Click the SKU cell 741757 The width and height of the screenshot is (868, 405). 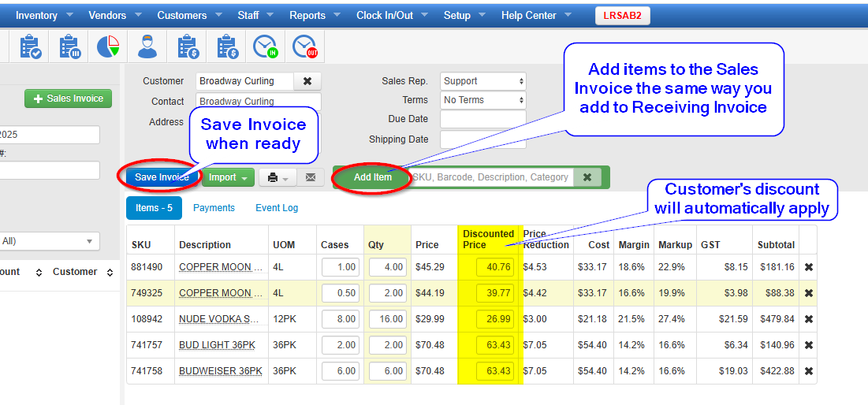(147, 345)
